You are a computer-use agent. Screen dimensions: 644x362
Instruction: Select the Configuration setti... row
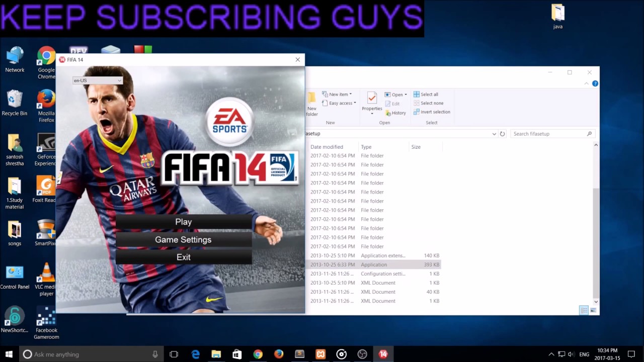click(373, 274)
